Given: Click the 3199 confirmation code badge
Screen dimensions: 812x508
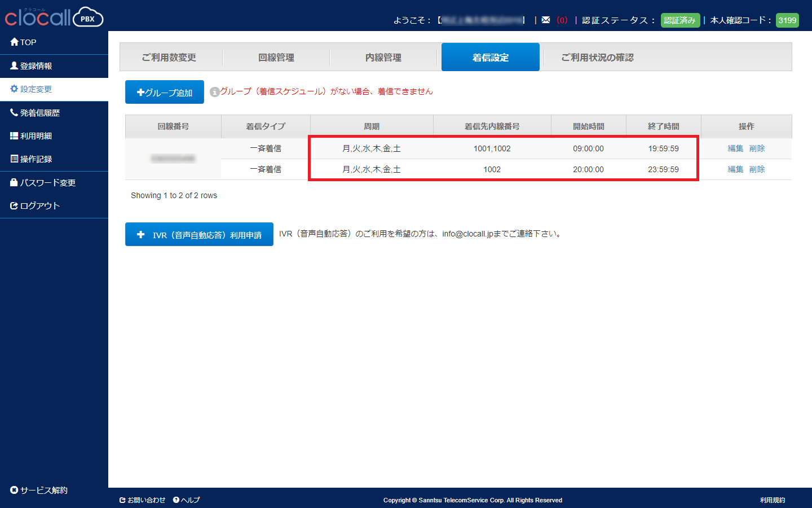Looking at the screenshot, I should click(787, 20).
